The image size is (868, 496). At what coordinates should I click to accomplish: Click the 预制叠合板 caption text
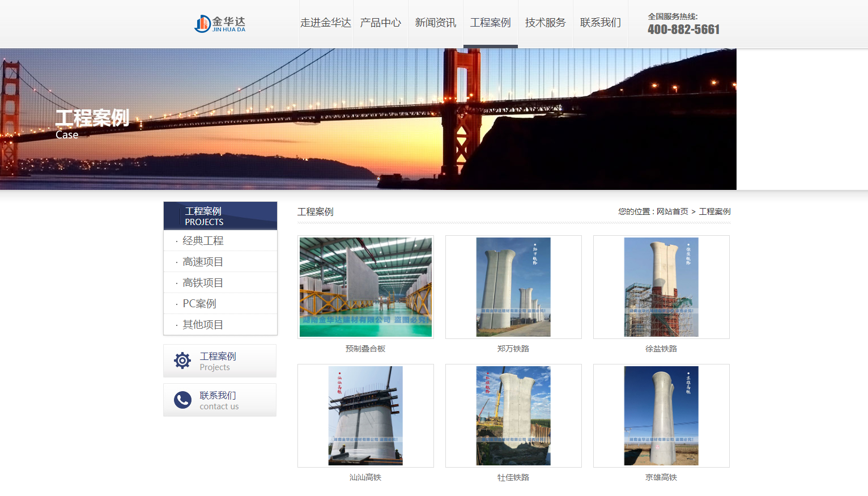tap(365, 349)
